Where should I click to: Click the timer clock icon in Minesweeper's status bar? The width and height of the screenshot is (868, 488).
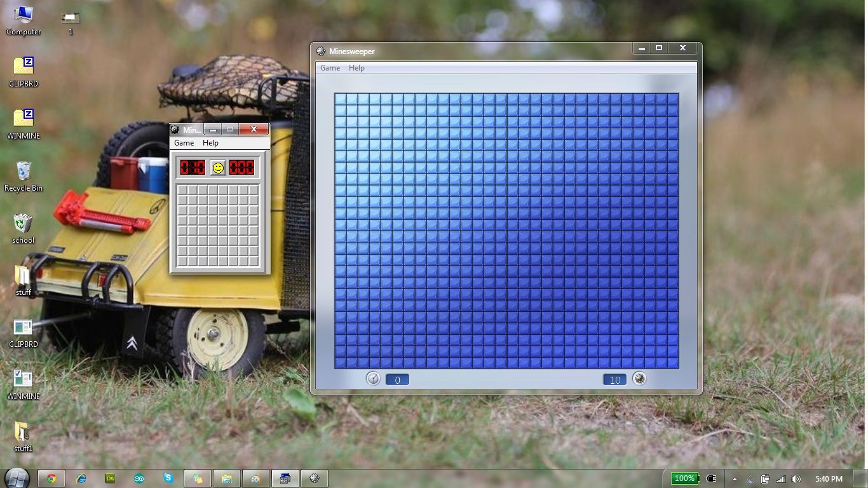tap(374, 379)
